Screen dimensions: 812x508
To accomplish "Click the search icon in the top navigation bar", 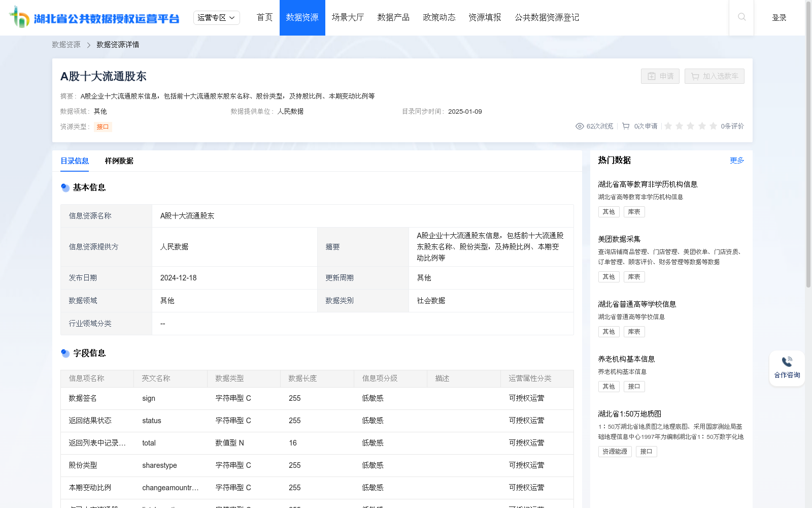I will (741, 17).
